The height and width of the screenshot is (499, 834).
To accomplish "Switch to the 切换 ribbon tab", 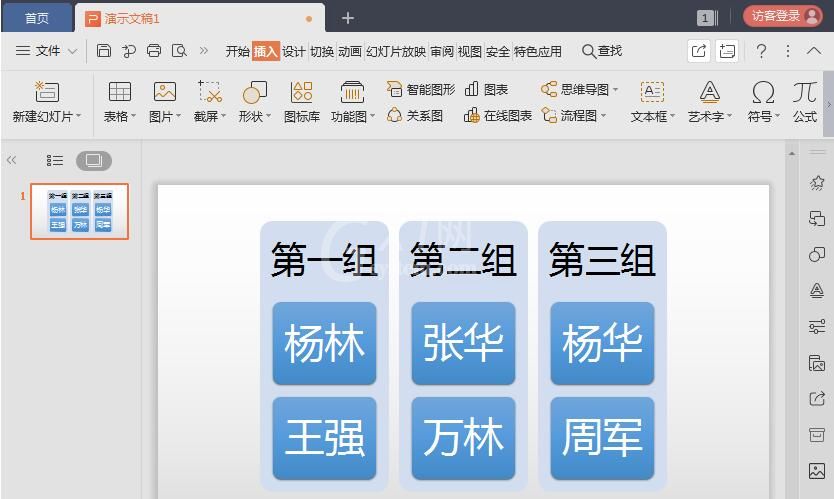I will (x=322, y=51).
